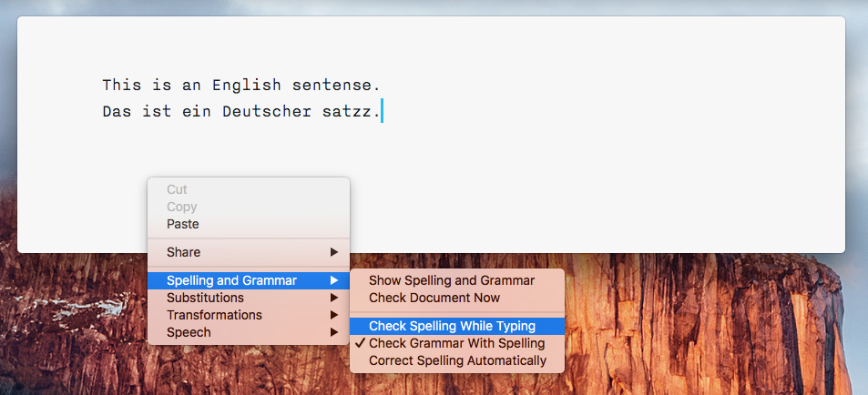Screen dimensions: 868x395
Task: Choose Show Spelling and Grammar
Action: tap(457, 280)
